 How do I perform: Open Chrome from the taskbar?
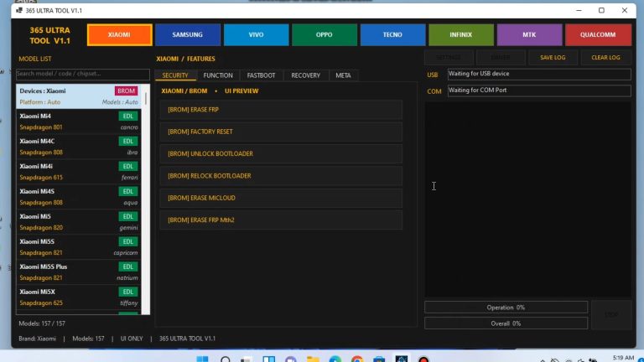click(357, 359)
